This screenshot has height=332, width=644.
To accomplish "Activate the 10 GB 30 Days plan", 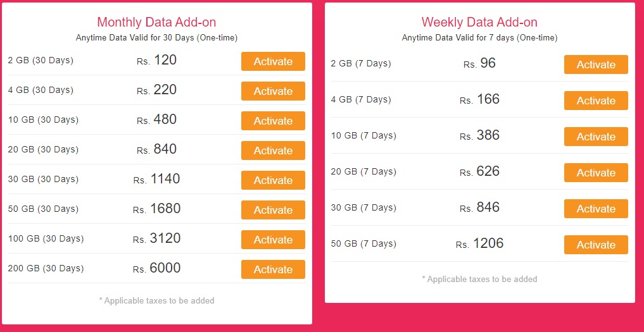I will pyautogui.click(x=273, y=121).
